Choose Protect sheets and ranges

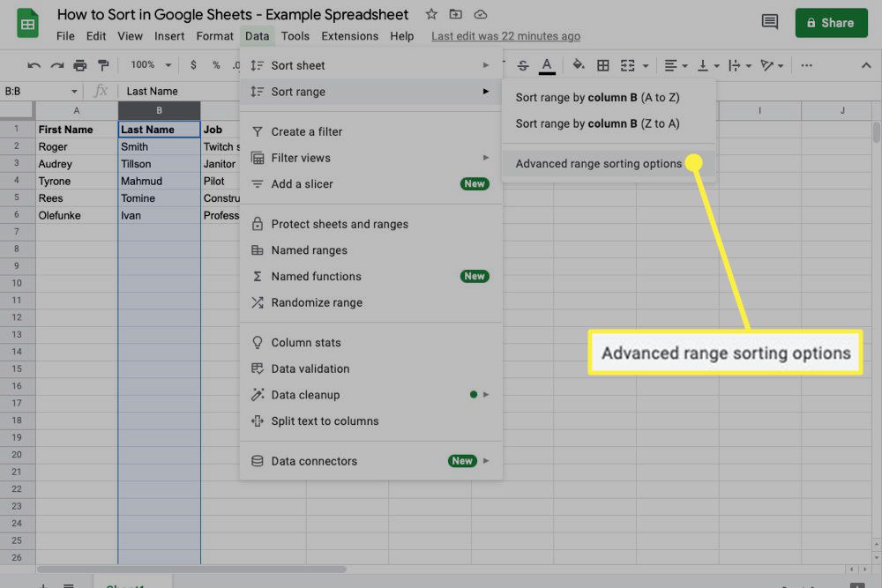pos(370,224)
